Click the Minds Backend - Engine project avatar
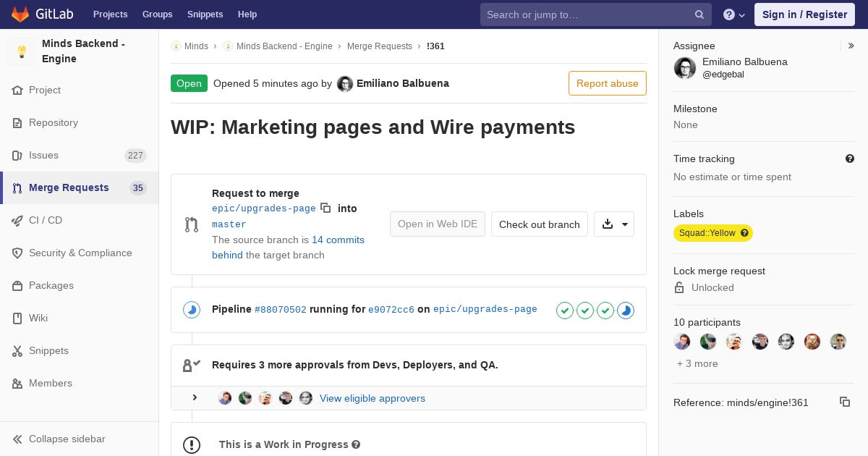 click(x=22, y=51)
